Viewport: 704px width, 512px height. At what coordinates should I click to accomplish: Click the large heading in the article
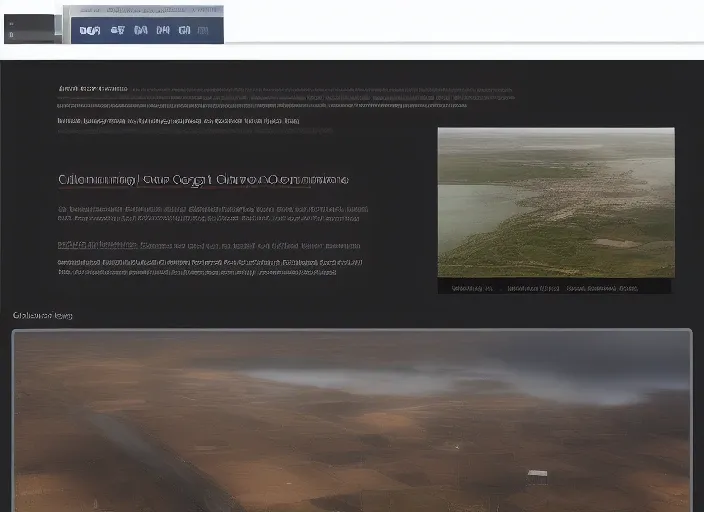click(x=203, y=180)
